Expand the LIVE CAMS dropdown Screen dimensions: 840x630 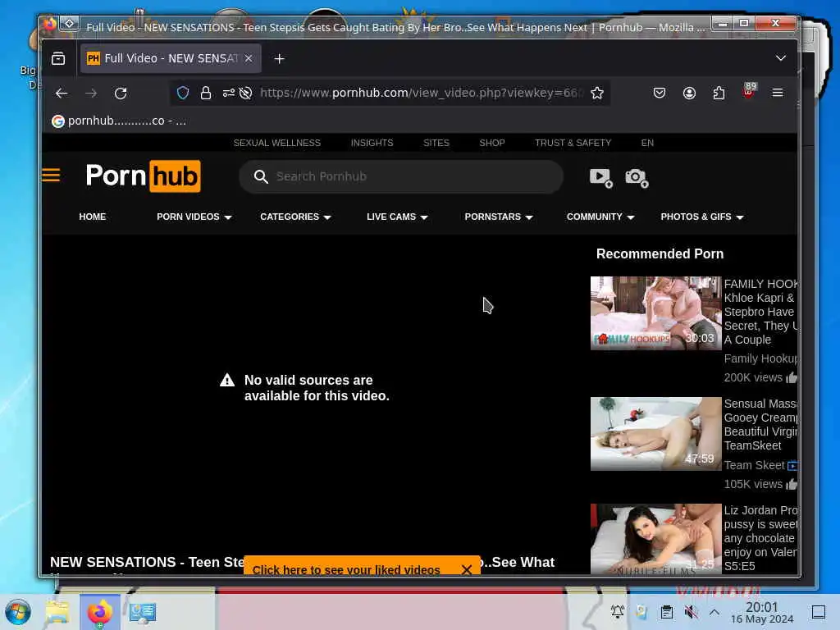(x=397, y=217)
